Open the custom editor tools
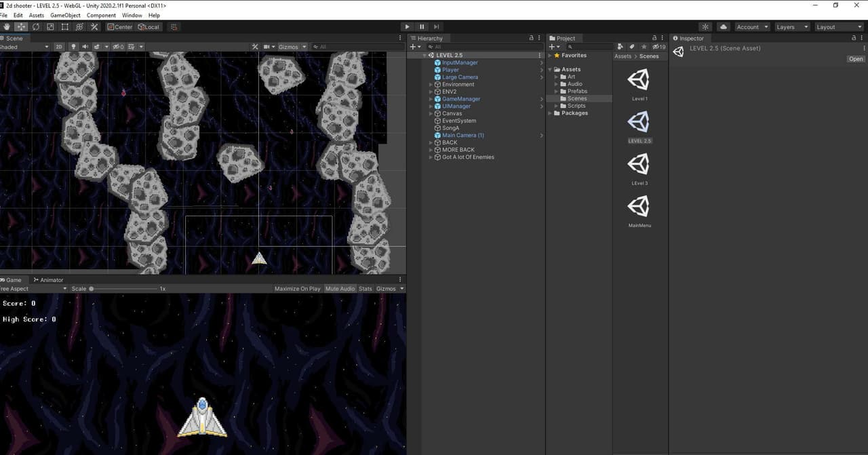868x455 pixels. [94, 27]
